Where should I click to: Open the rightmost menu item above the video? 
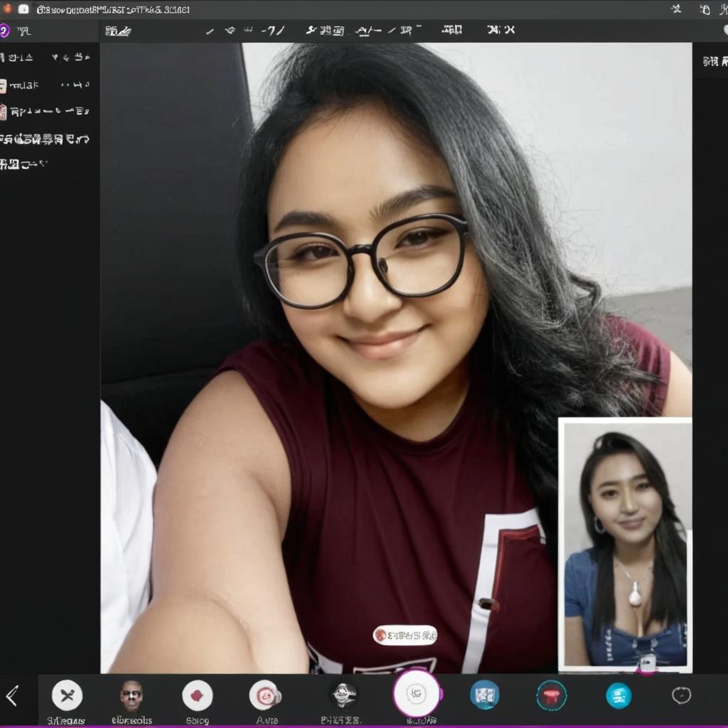500,30
